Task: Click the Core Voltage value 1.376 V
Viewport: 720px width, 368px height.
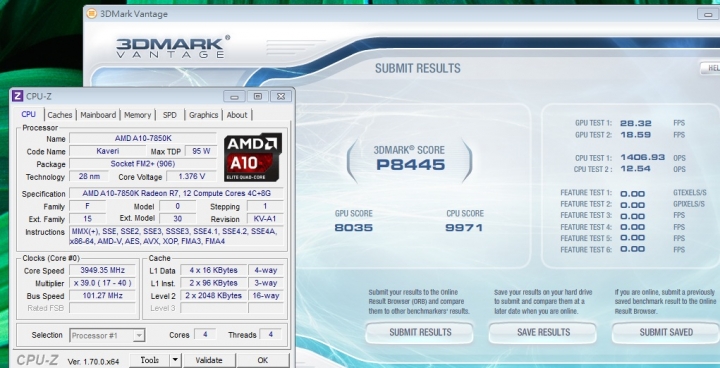Action: (191, 176)
